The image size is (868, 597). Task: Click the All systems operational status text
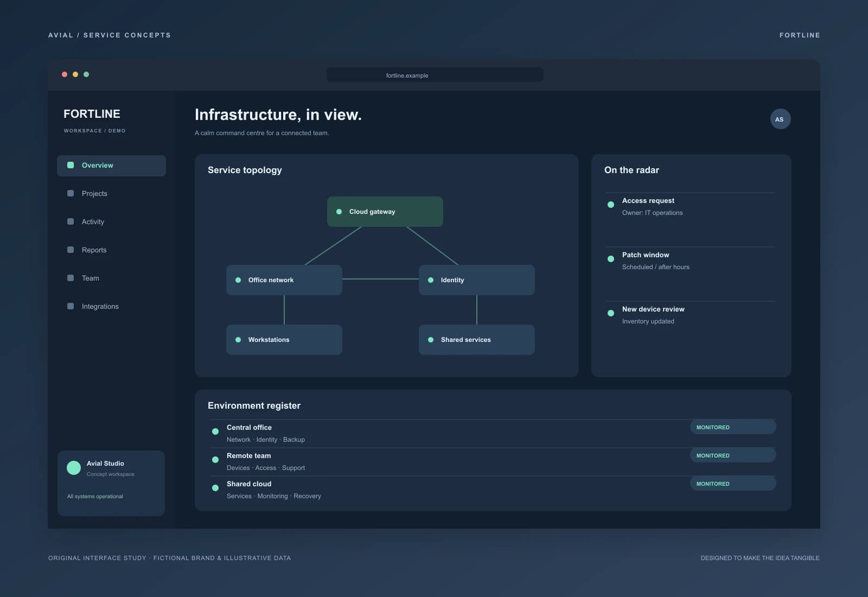tap(95, 497)
